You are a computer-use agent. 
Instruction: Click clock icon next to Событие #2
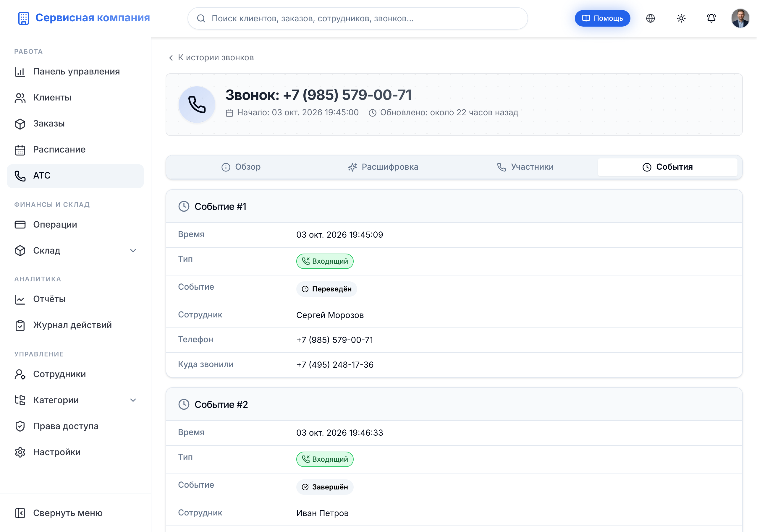coord(184,404)
